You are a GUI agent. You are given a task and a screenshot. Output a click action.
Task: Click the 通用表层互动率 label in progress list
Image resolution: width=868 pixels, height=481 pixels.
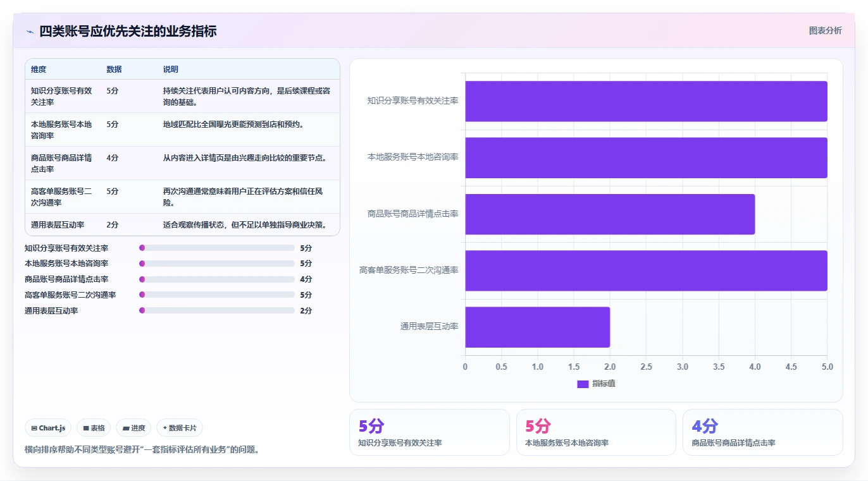coord(51,311)
